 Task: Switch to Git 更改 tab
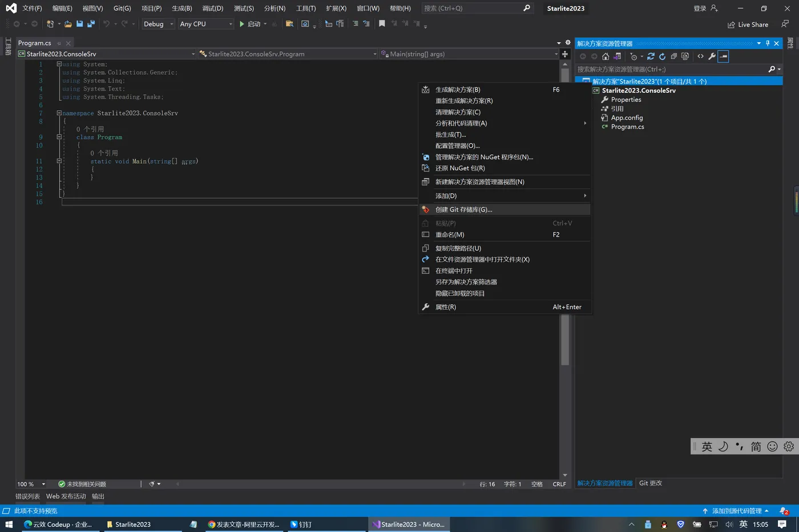pos(651,483)
